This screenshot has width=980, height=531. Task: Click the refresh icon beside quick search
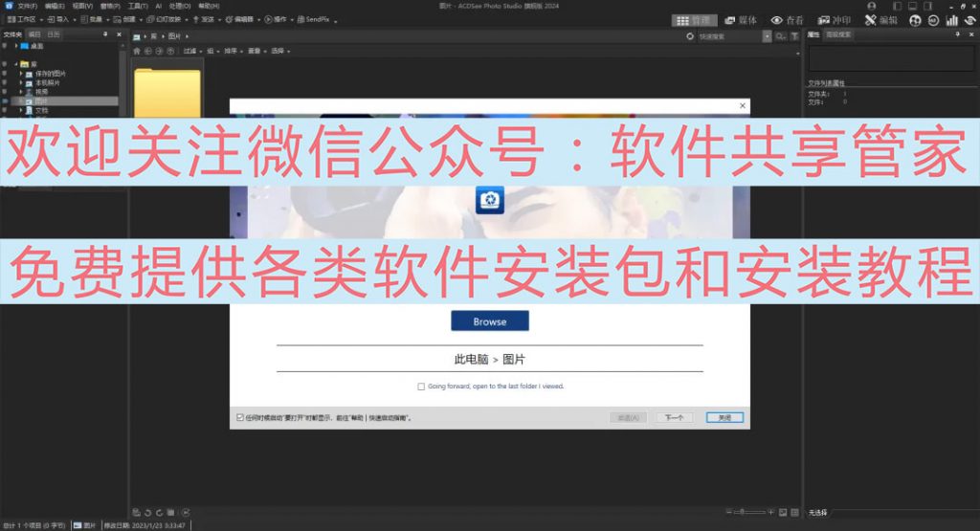[x=690, y=36]
